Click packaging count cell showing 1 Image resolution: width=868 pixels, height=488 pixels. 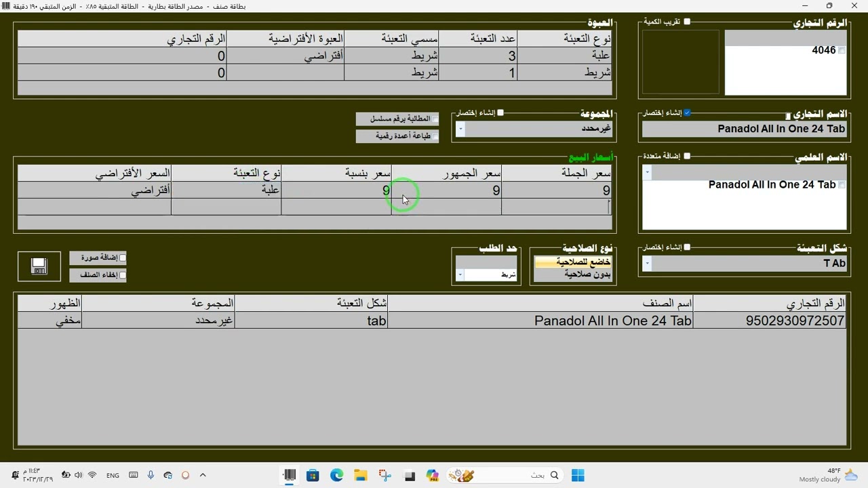click(x=478, y=73)
